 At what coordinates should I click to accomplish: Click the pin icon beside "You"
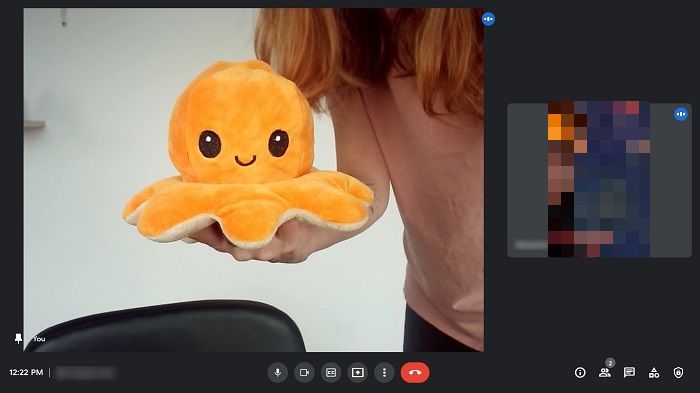pyautogui.click(x=18, y=339)
